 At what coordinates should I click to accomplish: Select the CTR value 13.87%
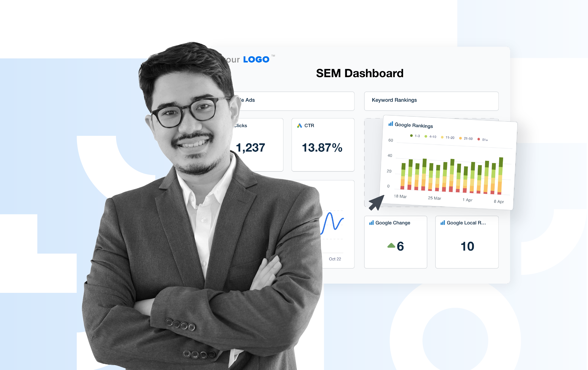pos(322,148)
